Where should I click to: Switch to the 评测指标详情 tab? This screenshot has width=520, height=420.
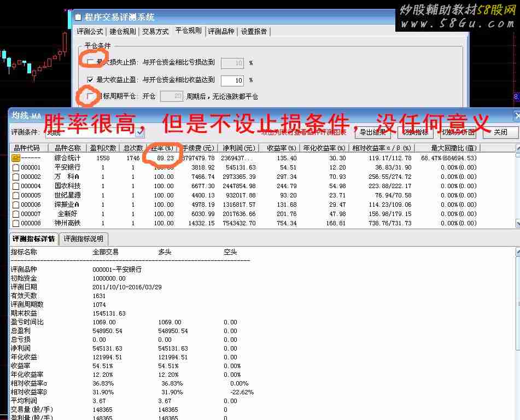[34, 239]
